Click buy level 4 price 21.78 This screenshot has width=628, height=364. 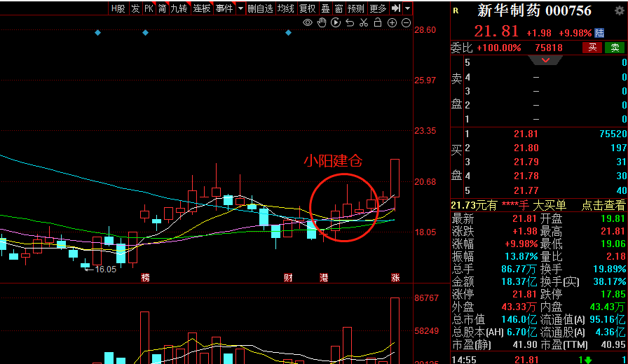pos(526,176)
